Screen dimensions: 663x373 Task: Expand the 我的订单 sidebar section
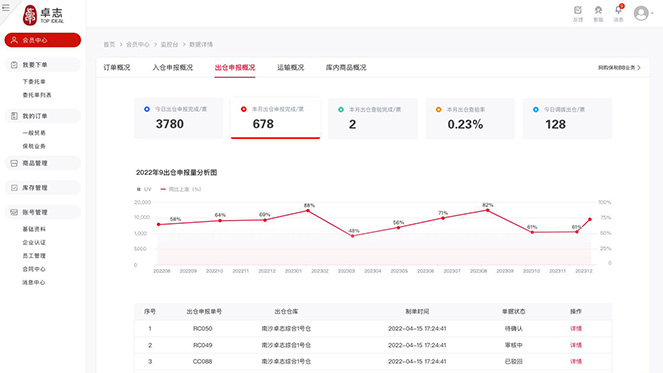click(43, 116)
